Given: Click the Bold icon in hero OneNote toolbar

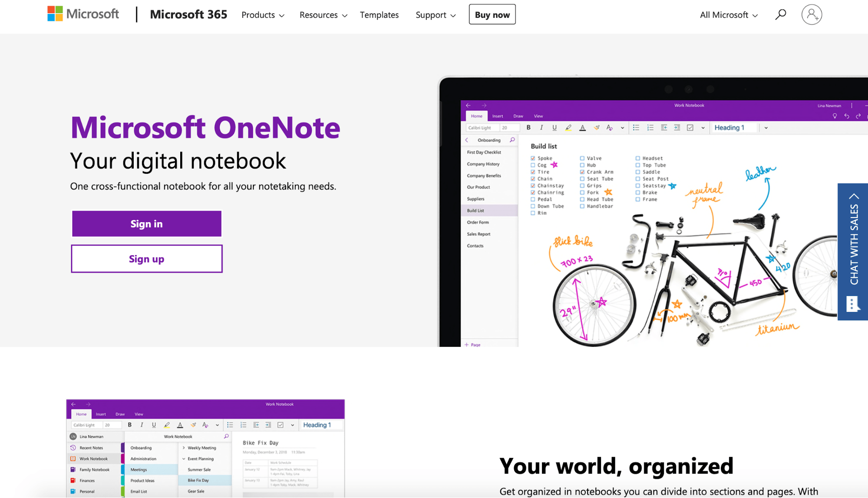Looking at the screenshot, I should coord(528,128).
